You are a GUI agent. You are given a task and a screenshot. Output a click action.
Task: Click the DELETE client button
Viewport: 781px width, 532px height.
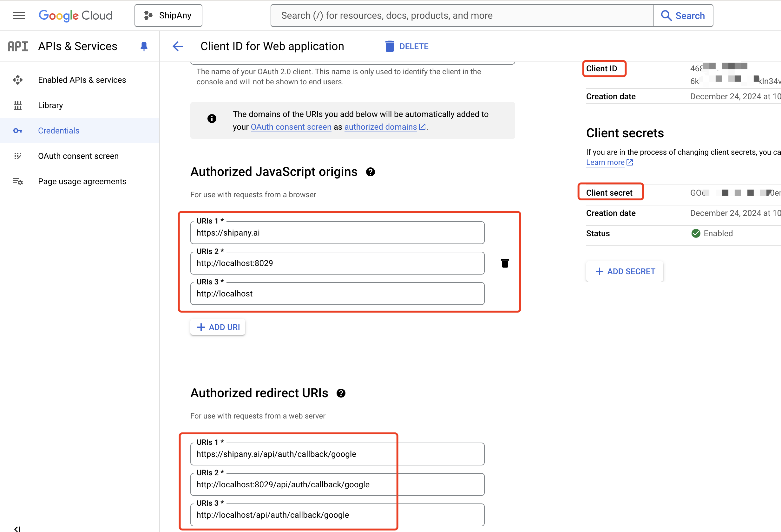pos(407,46)
